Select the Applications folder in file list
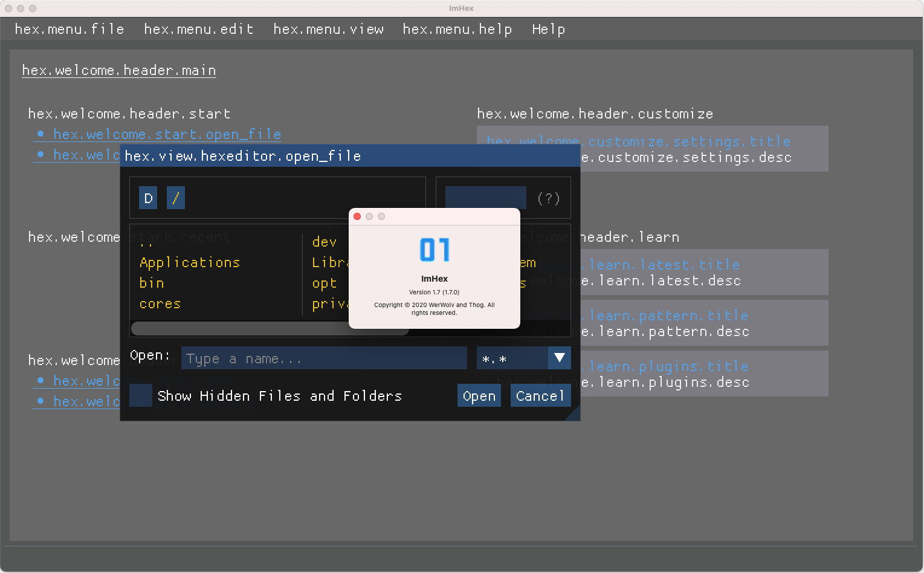This screenshot has height=573, width=924. tap(189, 262)
